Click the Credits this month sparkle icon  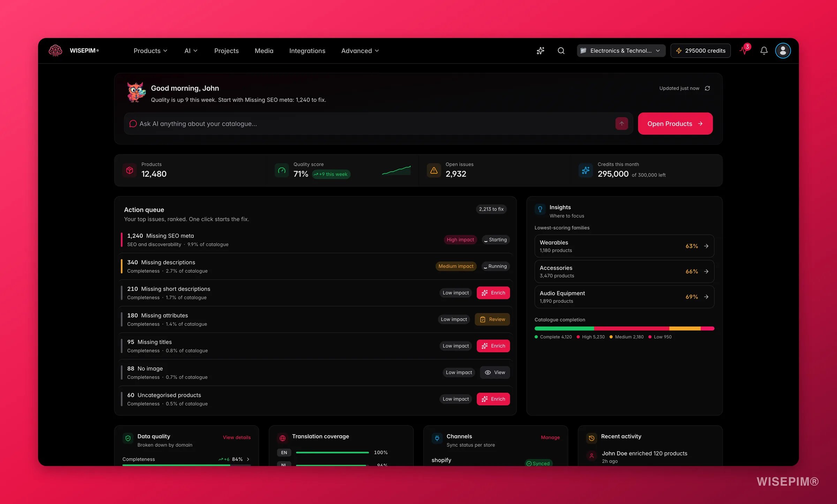tap(586, 170)
